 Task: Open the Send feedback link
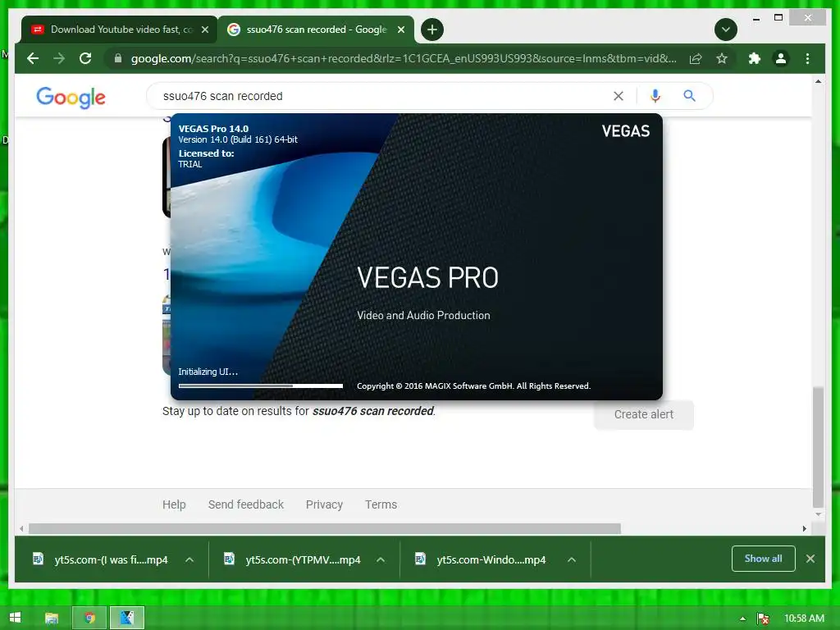246,504
